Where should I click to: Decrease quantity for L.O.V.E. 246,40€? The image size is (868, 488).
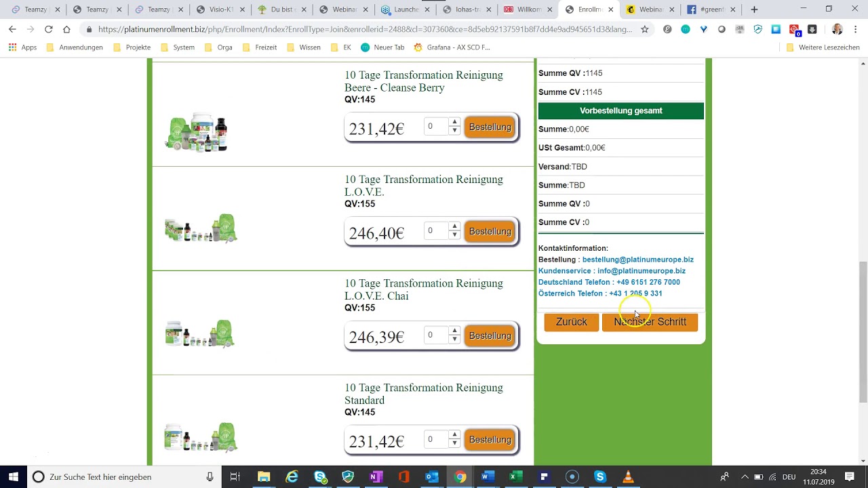click(454, 235)
